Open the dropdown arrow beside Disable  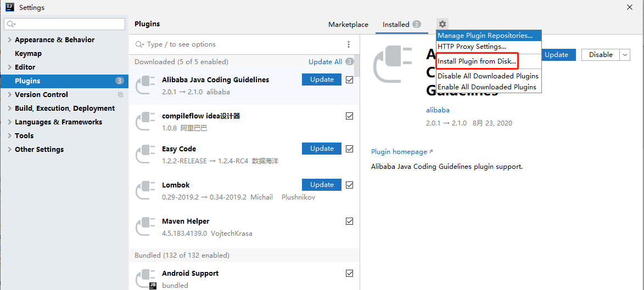[625, 55]
